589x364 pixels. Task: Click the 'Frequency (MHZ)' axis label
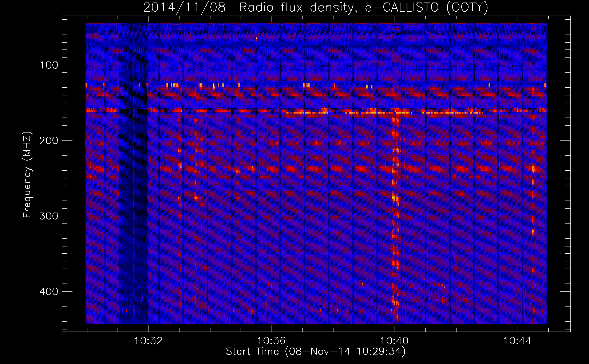[x=27, y=175]
